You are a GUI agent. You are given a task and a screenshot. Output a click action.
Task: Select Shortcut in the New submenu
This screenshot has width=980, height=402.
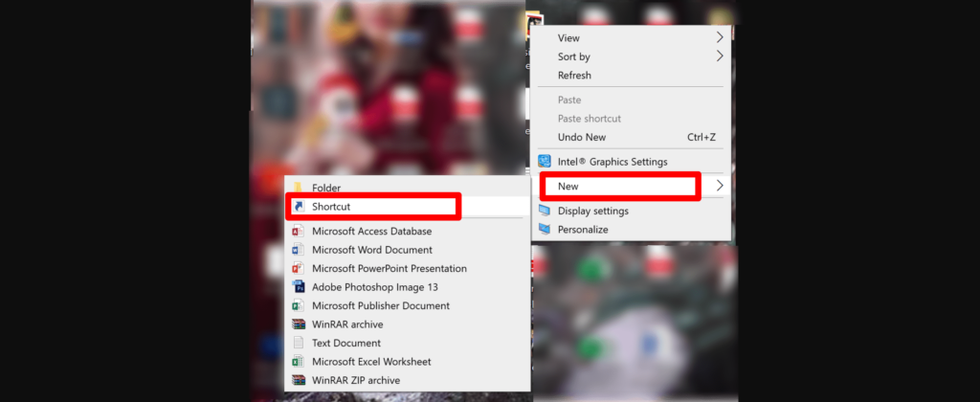[407, 207]
